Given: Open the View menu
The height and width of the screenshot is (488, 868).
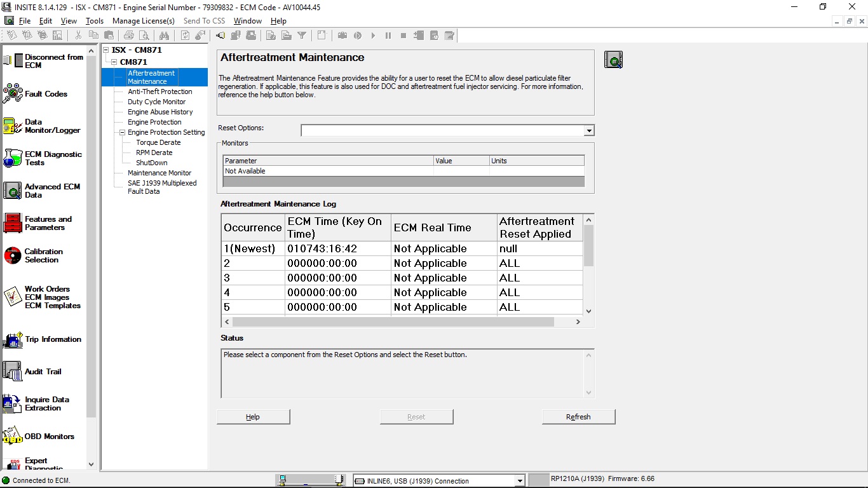Looking at the screenshot, I should pyautogui.click(x=69, y=21).
